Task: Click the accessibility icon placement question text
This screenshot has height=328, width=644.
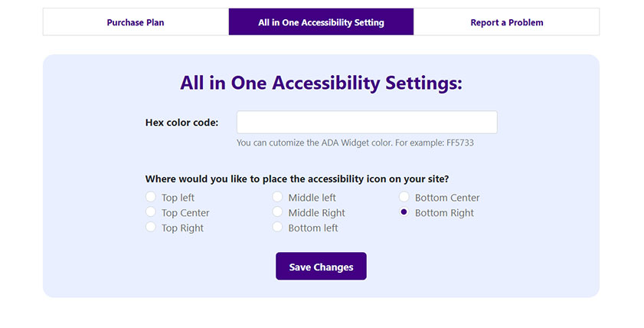Action: (297, 179)
